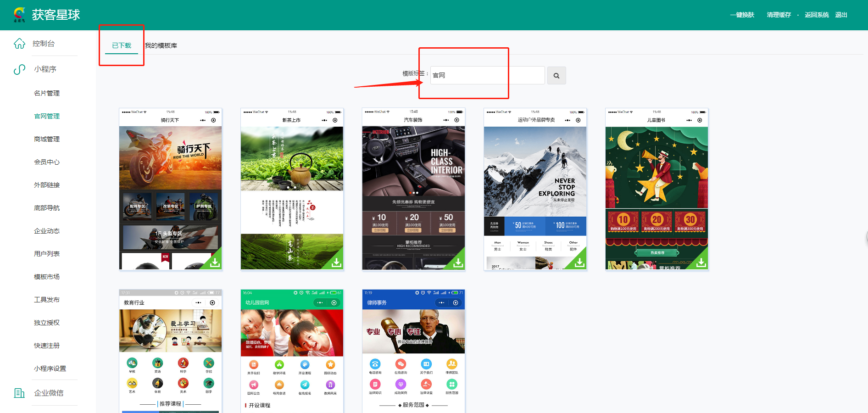Image resolution: width=868 pixels, height=413 pixels.
Task: Click the magnifier search button
Action: coord(556,76)
